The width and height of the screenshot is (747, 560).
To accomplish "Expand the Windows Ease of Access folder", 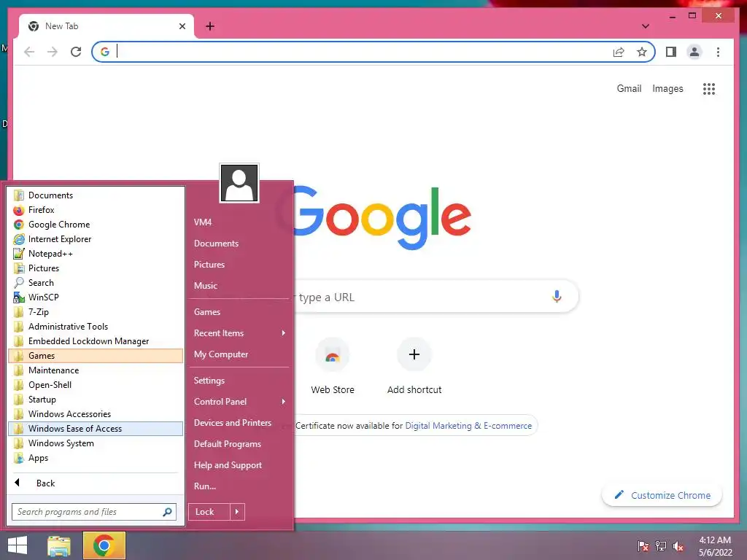I will 96,429.
